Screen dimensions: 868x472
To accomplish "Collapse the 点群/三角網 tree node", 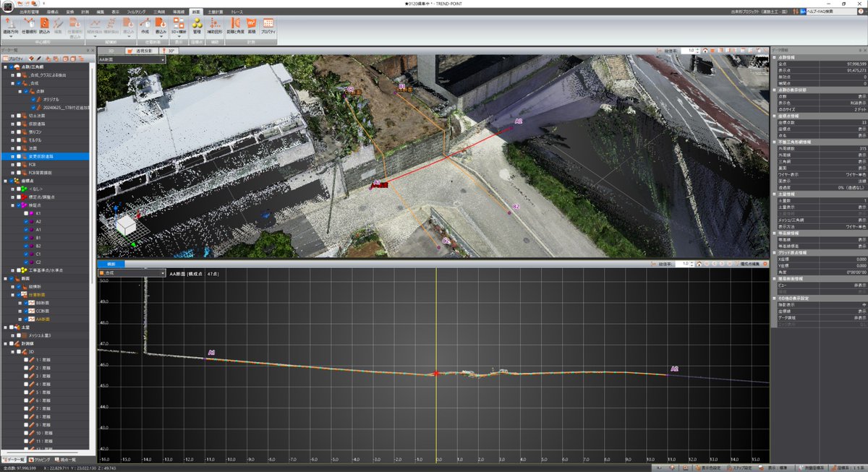I will pyautogui.click(x=4, y=66).
